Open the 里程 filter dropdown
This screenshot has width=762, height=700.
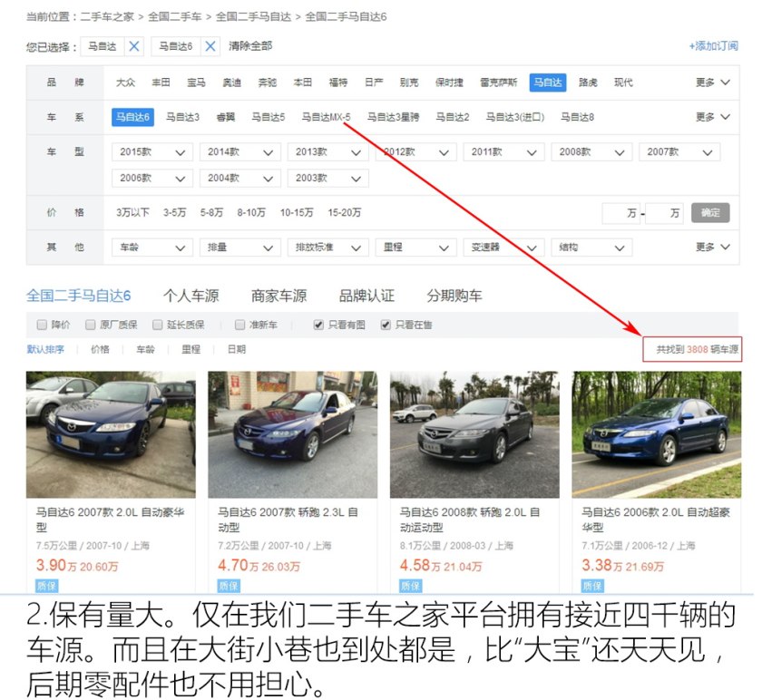click(x=416, y=248)
